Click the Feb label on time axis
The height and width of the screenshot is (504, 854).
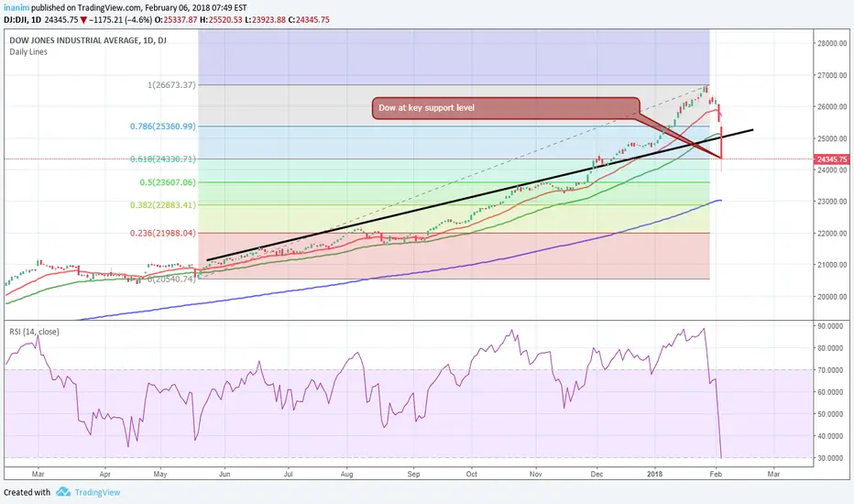click(x=716, y=474)
